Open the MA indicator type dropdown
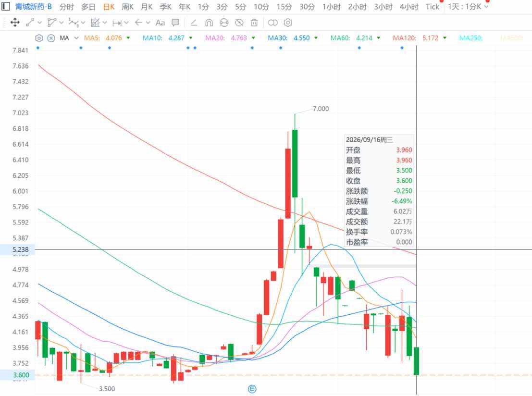Viewport: 532px width, 396px height. tap(76, 38)
